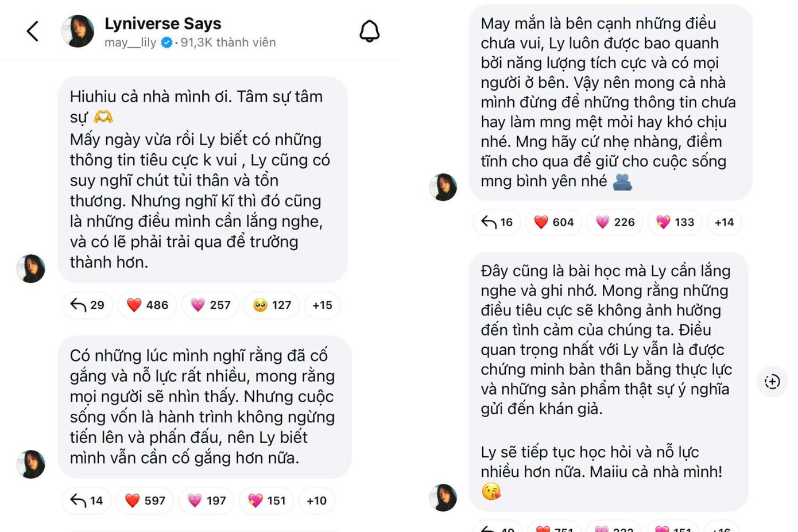
Task: Toggle pink heart reaction with 257
Action: [x=211, y=305]
